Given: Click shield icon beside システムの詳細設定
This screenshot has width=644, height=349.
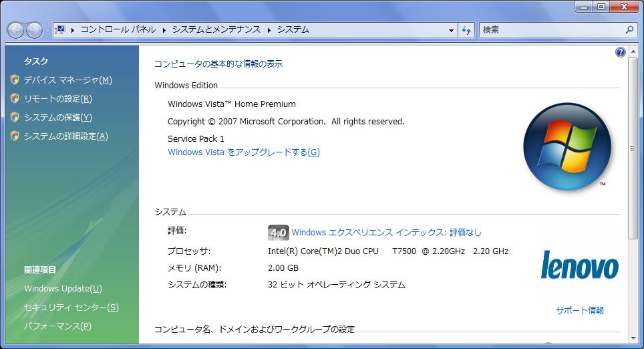Looking at the screenshot, I should pos(15,136).
